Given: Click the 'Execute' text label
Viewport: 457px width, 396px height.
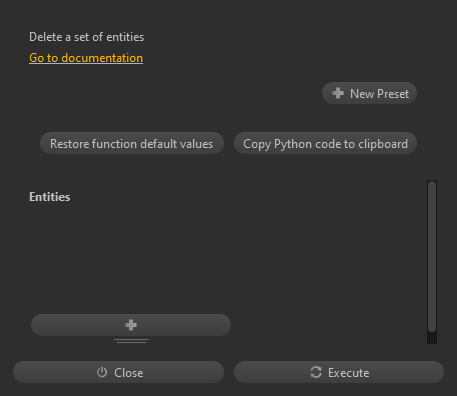Looking at the screenshot, I should pyautogui.click(x=349, y=373).
